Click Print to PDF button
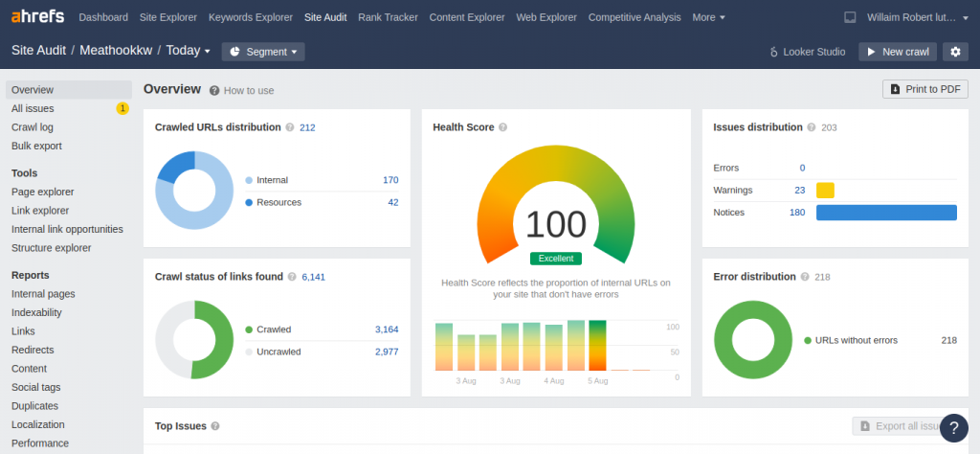Viewport: 980px width, 454px height. (x=925, y=89)
